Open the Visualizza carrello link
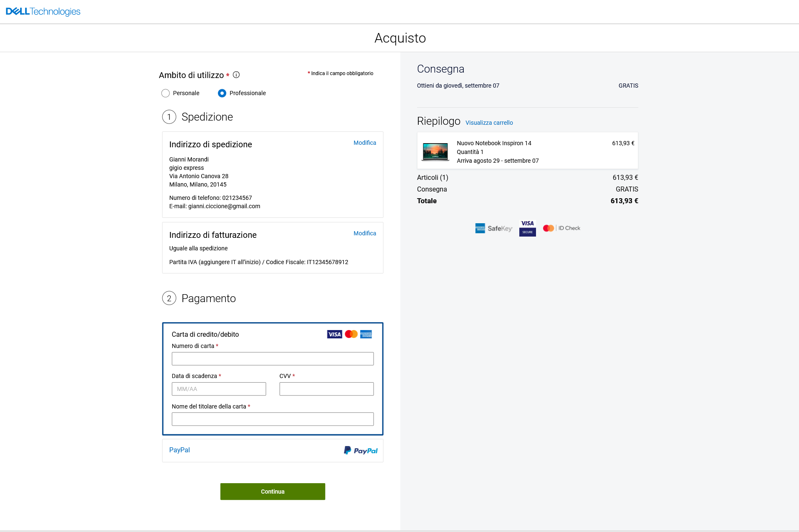799x532 pixels. [x=489, y=123]
